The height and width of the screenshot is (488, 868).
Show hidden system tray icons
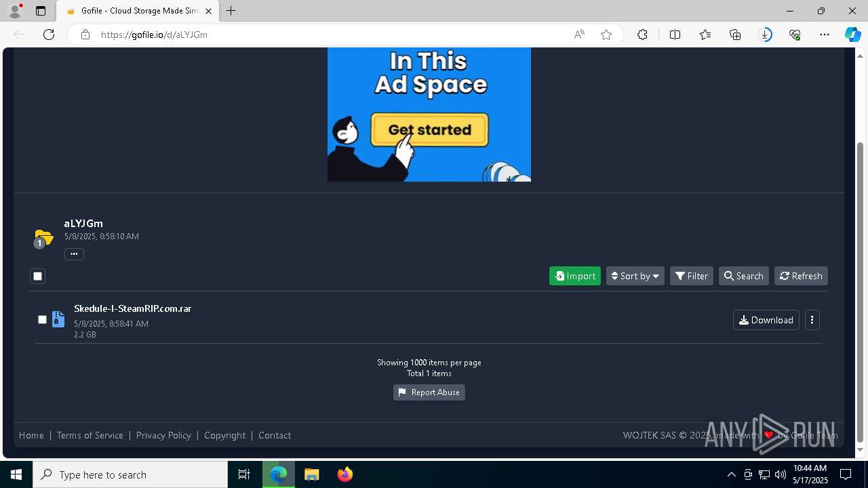click(731, 474)
